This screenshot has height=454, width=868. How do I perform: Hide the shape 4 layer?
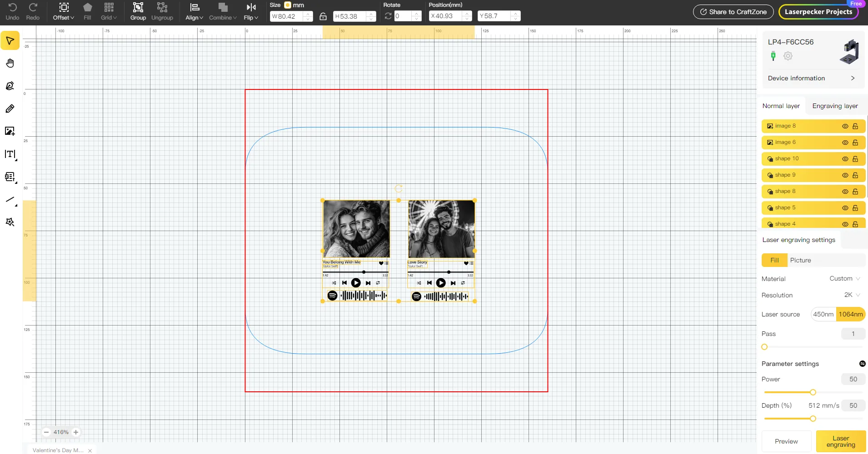tap(845, 224)
